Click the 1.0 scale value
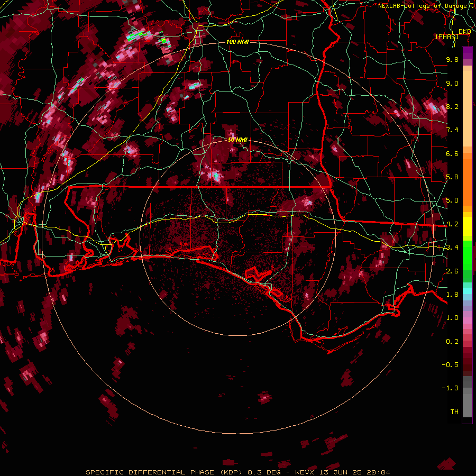476x476 pixels. click(x=452, y=318)
